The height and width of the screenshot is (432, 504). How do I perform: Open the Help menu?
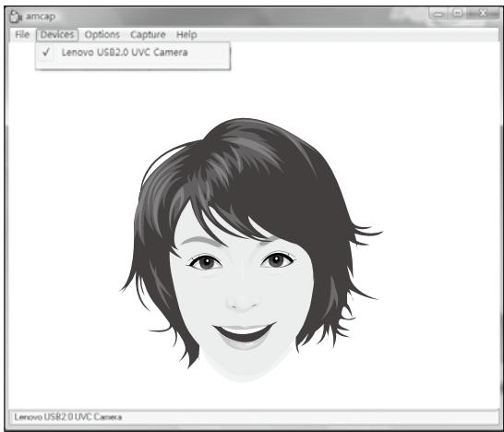click(x=186, y=35)
